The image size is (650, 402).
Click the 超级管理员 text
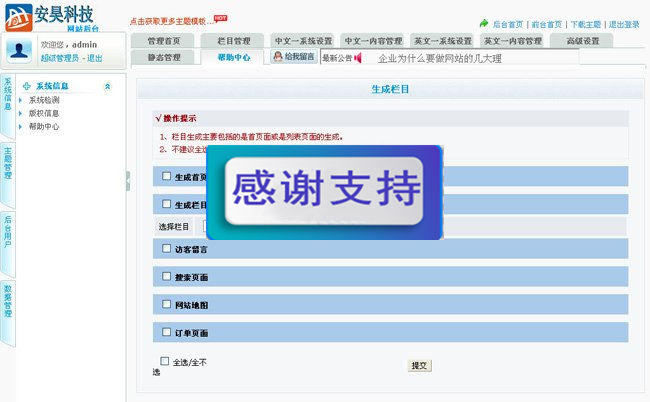(x=60, y=58)
